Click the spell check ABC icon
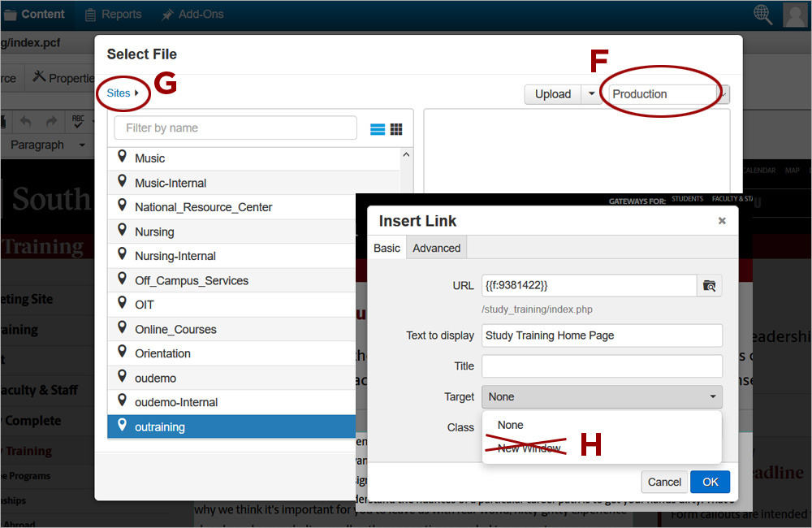 [78, 120]
